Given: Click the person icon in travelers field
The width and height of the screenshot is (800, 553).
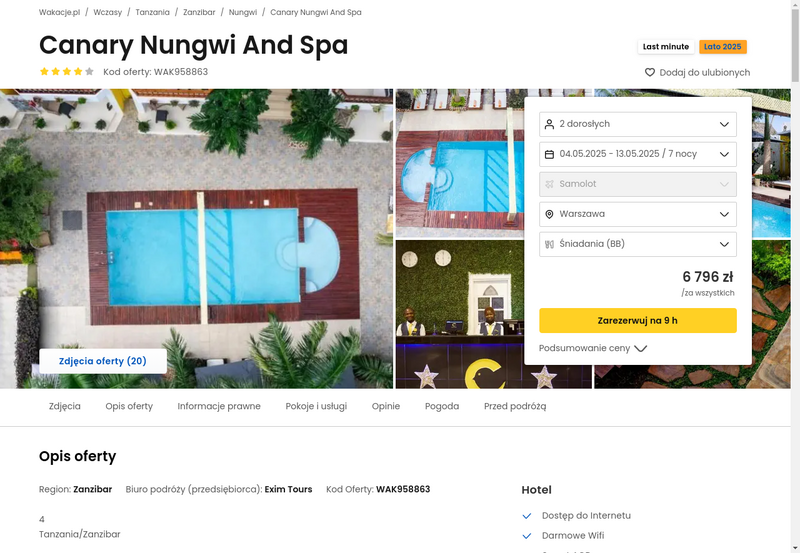Looking at the screenshot, I should pos(549,124).
